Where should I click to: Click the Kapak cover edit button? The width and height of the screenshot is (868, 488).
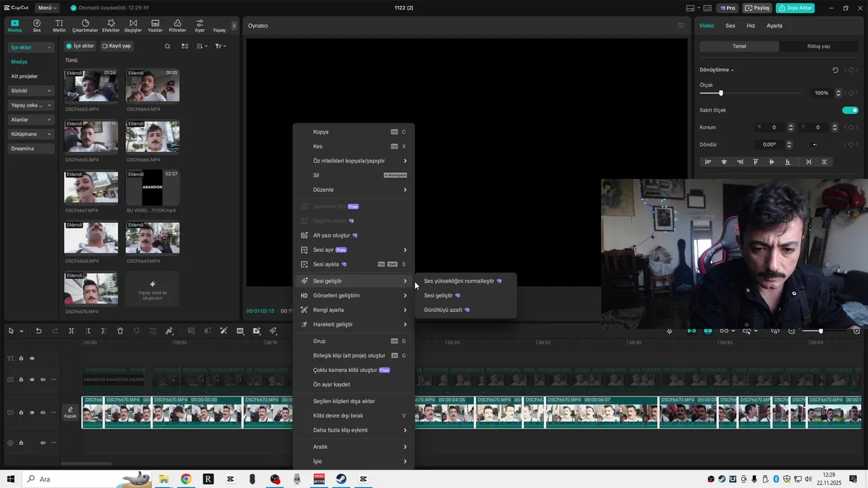(71, 413)
